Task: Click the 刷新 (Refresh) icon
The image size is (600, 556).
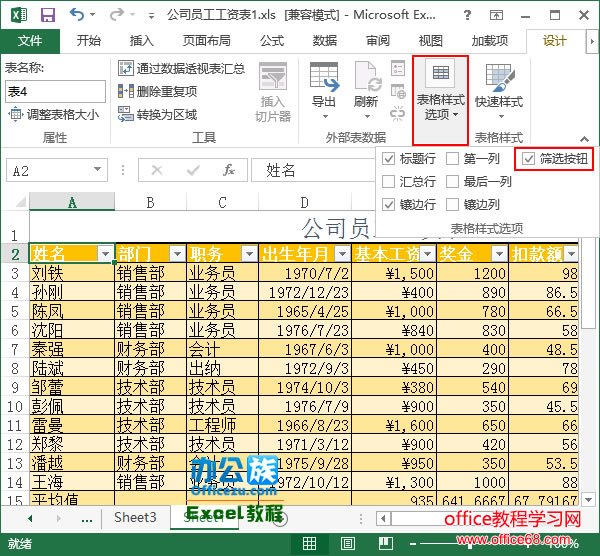Action: pyautogui.click(x=366, y=84)
